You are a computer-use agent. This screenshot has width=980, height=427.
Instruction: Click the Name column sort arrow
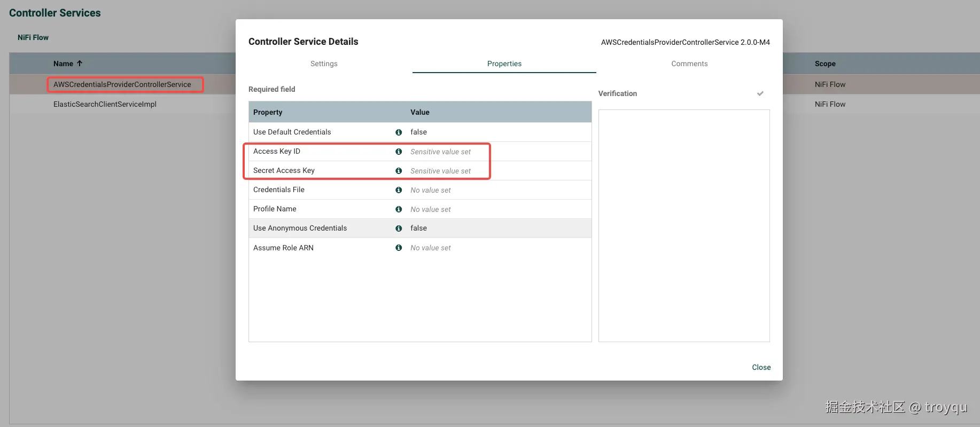pos(80,64)
